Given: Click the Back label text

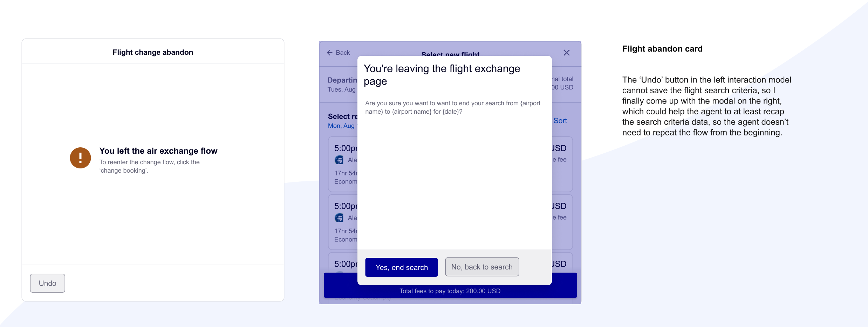Looking at the screenshot, I should click(x=343, y=53).
